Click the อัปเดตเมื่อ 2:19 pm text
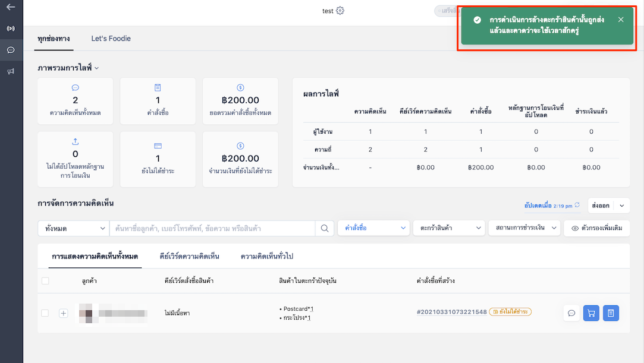644x363 pixels. click(548, 206)
